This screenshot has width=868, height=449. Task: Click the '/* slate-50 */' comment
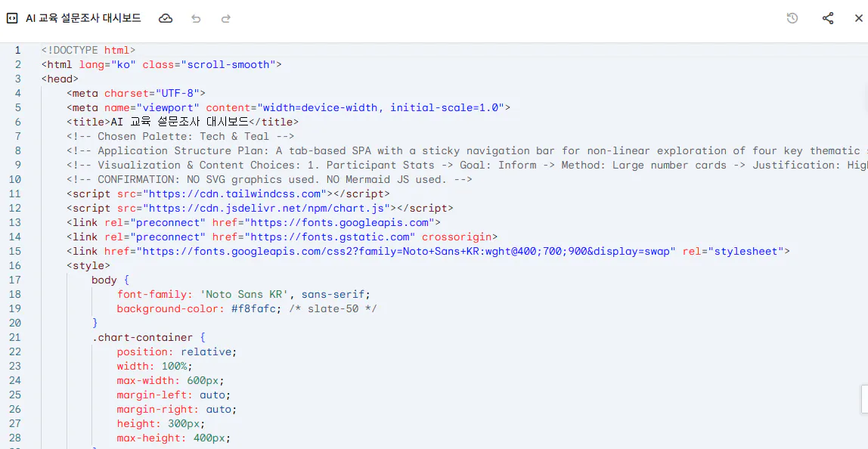pyautogui.click(x=333, y=309)
